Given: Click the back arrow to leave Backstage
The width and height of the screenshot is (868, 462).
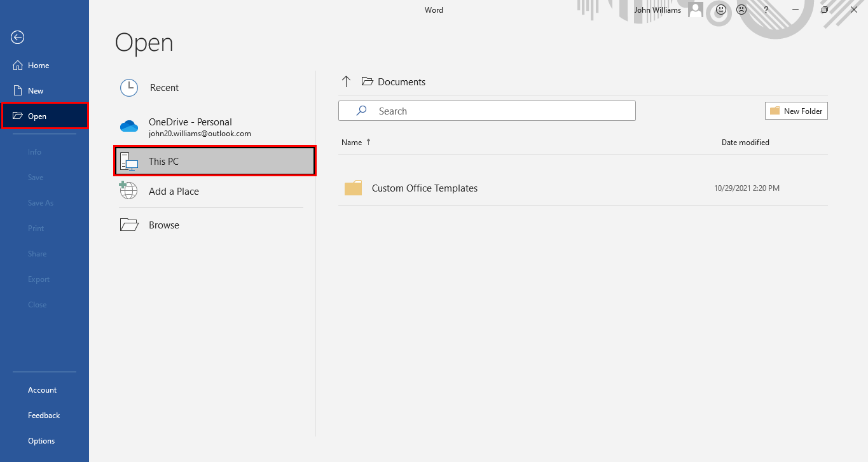Looking at the screenshot, I should pos(18,38).
